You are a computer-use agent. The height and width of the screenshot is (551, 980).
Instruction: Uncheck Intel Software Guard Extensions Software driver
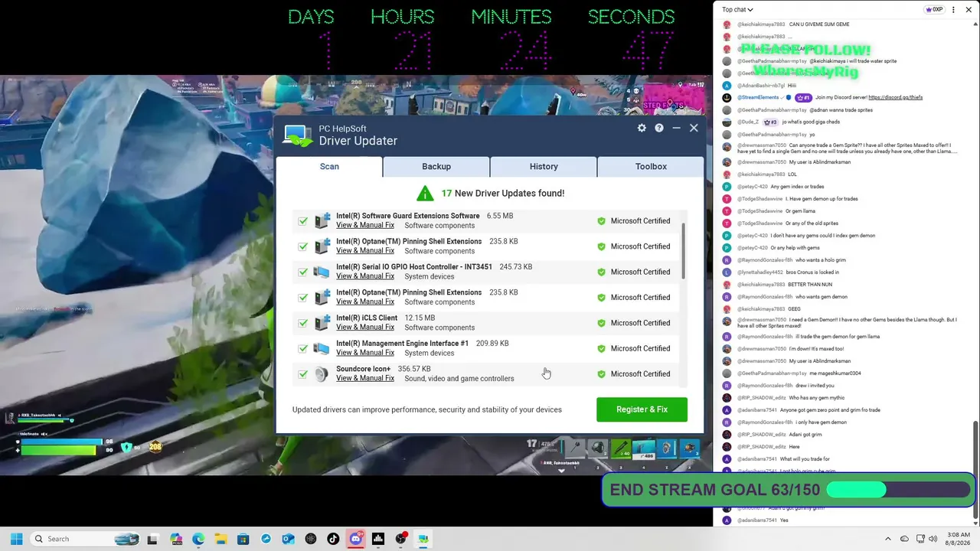click(303, 221)
